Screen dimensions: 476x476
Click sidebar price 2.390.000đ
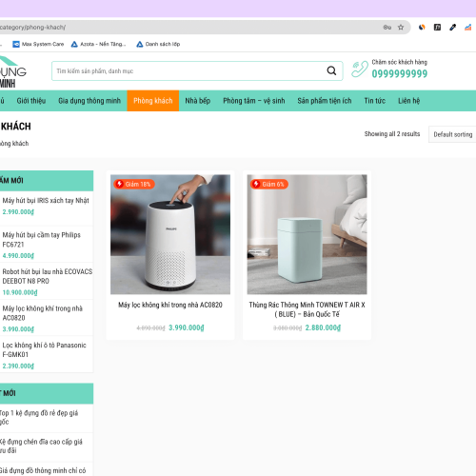(18, 366)
